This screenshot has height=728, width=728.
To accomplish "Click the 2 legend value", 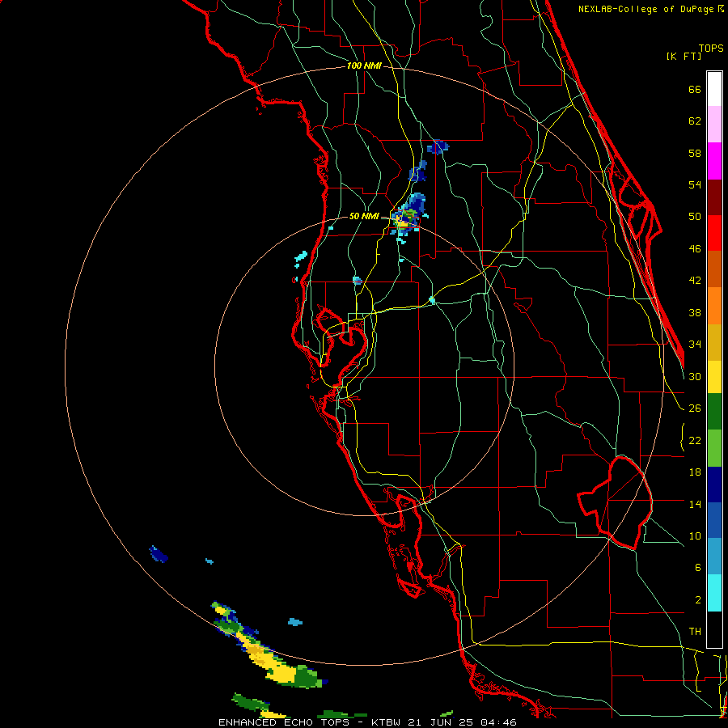I will pyautogui.click(x=698, y=600).
